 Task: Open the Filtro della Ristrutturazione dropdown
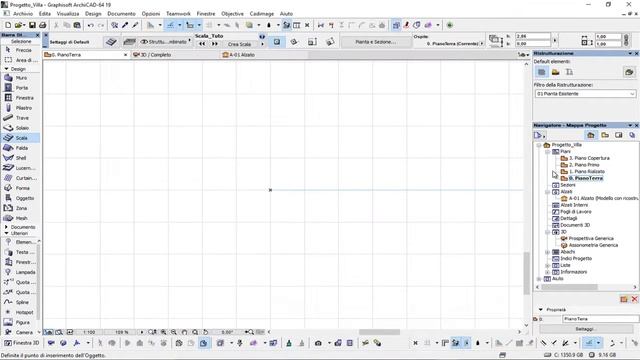click(x=585, y=94)
